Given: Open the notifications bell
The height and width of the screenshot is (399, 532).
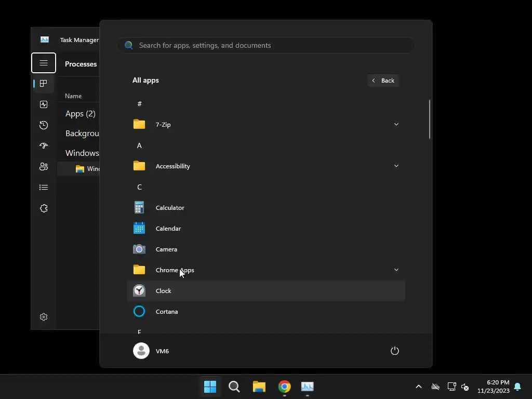Looking at the screenshot, I should tap(517, 387).
